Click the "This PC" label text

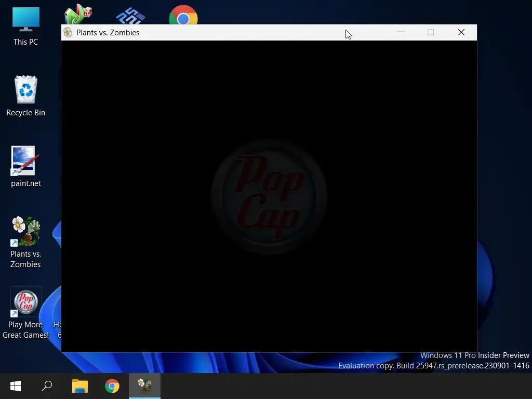coord(26,42)
